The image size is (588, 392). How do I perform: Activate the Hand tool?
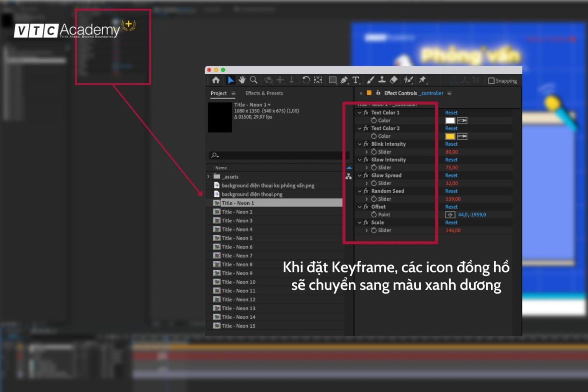pyautogui.click(x=242, y=80)
